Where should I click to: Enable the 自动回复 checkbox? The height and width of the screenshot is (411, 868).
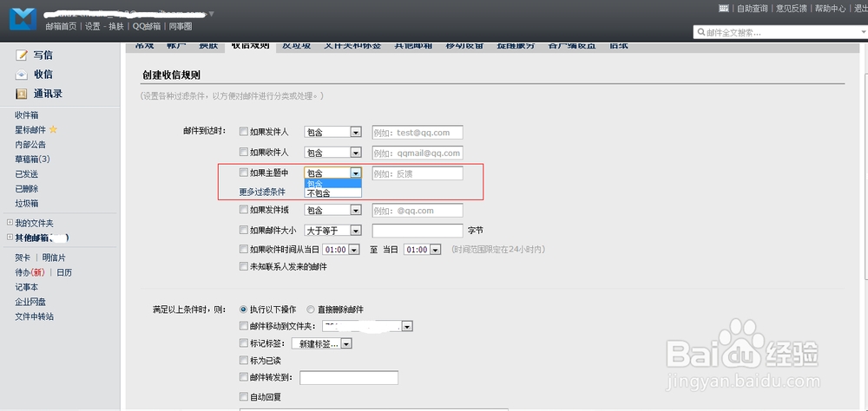(x=244, y=396)
